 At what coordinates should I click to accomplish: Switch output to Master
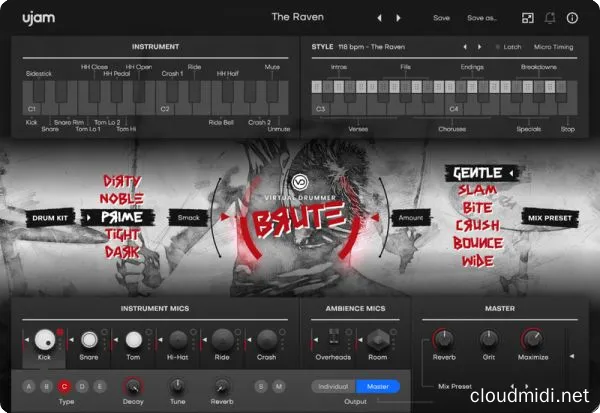tap(378, 387)
